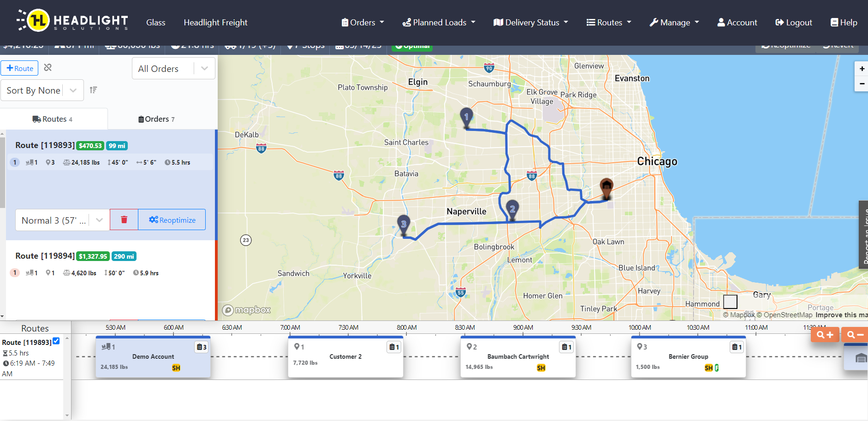
Task: Open the Delivery Status menu
Action: [x=530, y=22]
